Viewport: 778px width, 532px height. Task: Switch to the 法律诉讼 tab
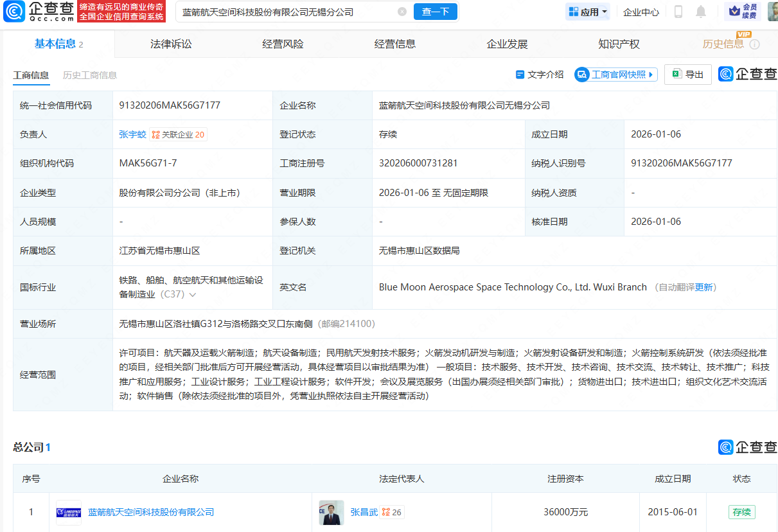click(171, 44)
